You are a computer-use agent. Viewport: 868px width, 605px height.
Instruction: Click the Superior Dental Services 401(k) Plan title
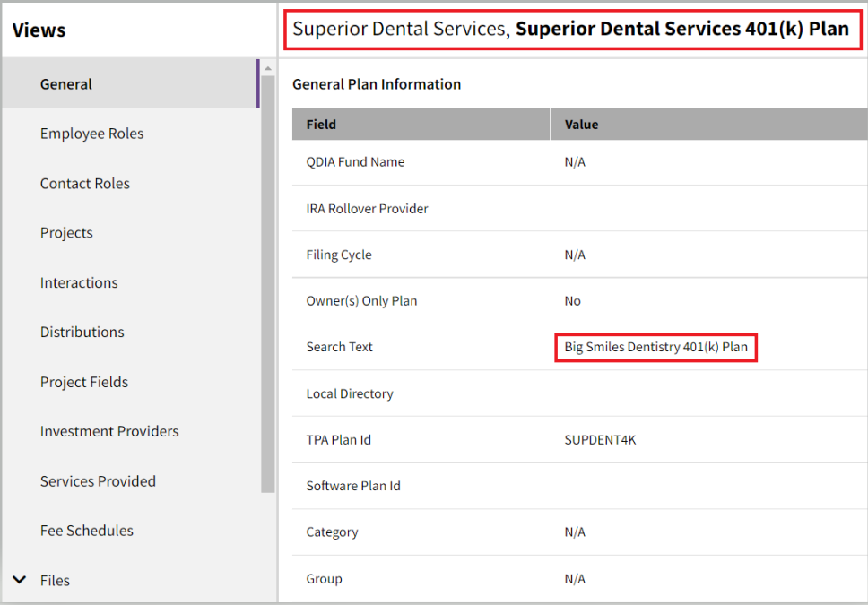tap(682, 28)
